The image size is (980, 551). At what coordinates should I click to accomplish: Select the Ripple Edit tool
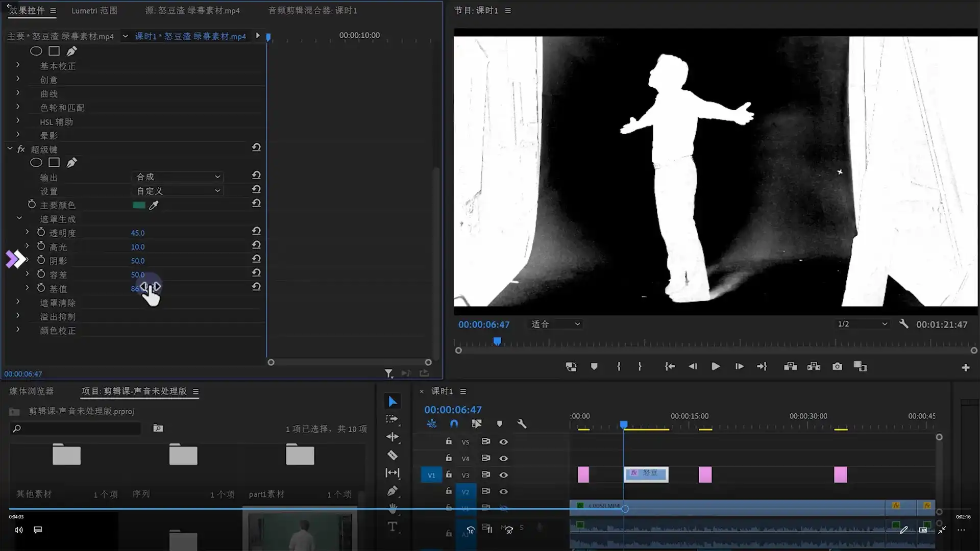click(392, 437)
